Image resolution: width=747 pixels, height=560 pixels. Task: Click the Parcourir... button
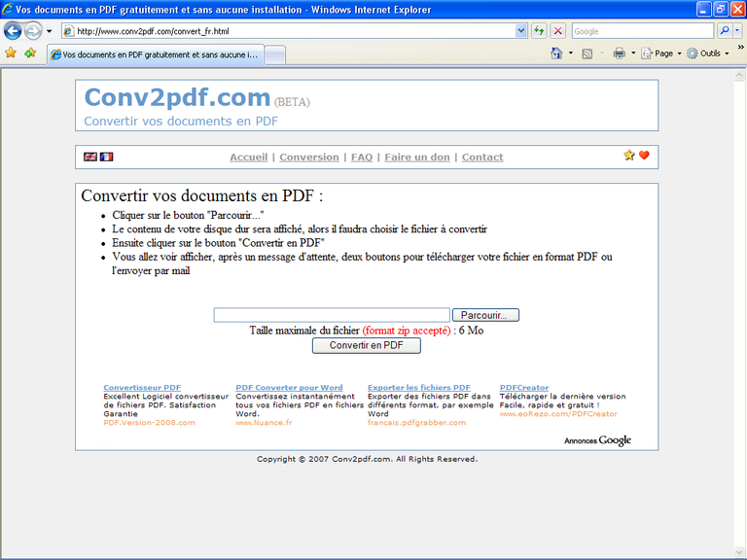coord(485,315)
